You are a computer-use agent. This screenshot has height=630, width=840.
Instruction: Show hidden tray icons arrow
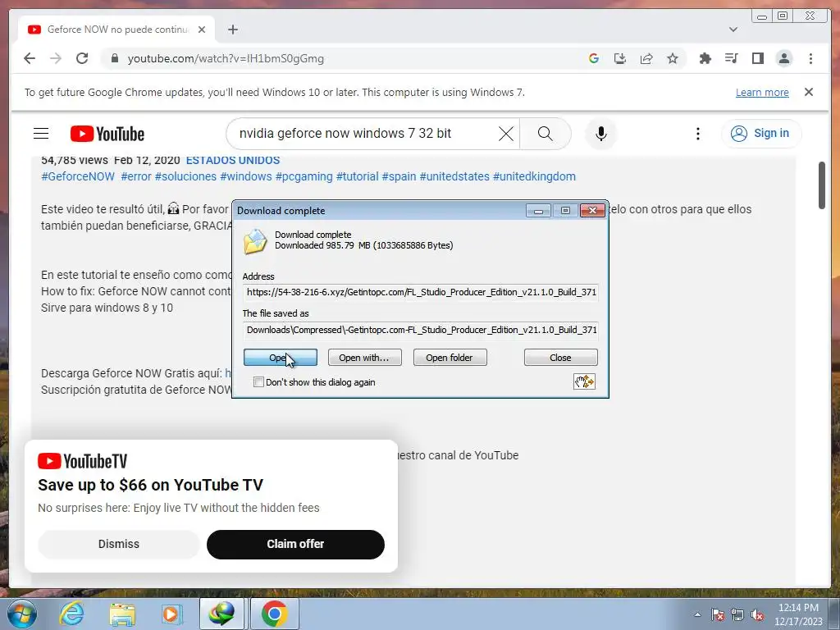697,614
